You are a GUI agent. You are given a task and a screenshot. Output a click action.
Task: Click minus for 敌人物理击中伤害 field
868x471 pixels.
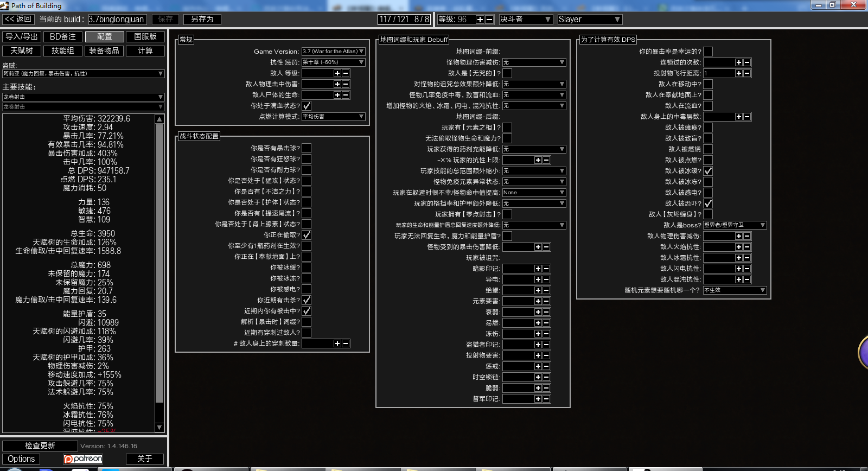coord(346,84)
